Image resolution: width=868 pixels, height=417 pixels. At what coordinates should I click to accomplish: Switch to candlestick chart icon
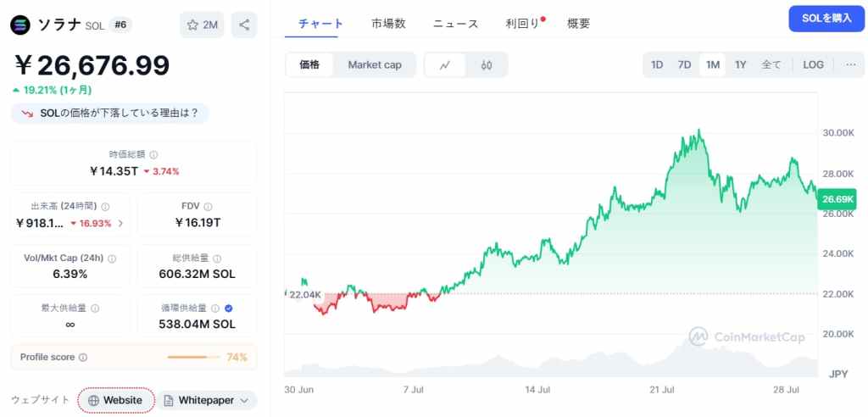pyautogui.click(x=487, y=64)
